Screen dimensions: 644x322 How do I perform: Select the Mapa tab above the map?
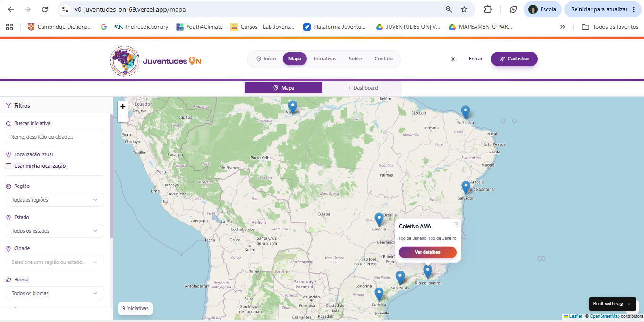pos(283,88)
